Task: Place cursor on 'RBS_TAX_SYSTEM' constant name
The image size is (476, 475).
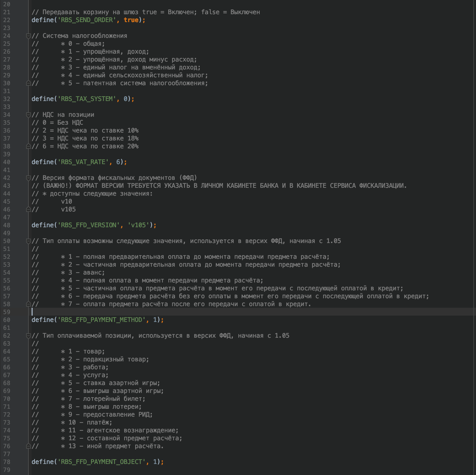Action: 87,99
